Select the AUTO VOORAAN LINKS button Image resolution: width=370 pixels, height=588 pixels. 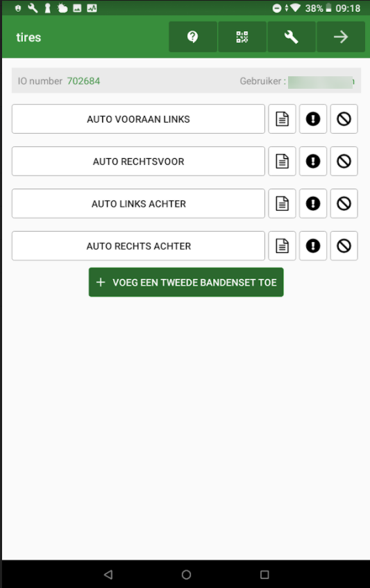pos(138,119)
